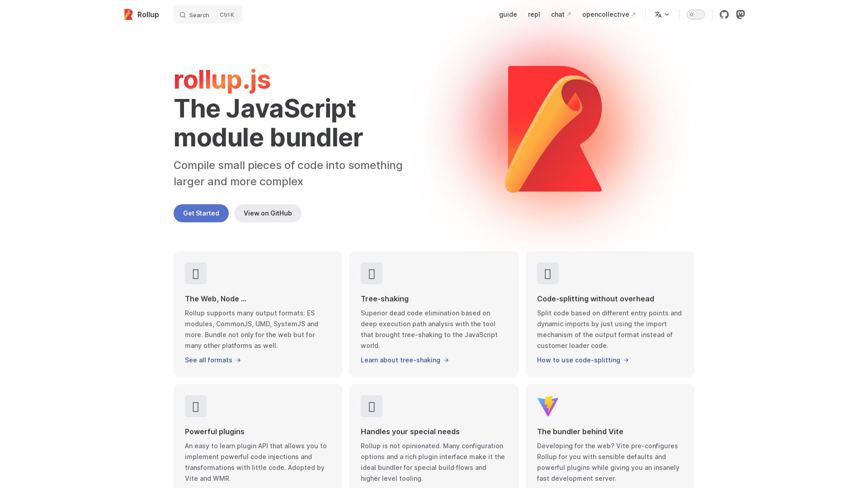Open the Mastodon icon link in header
Image resolution: width=868 pixels, height=488 pixels.
[741, 14]
